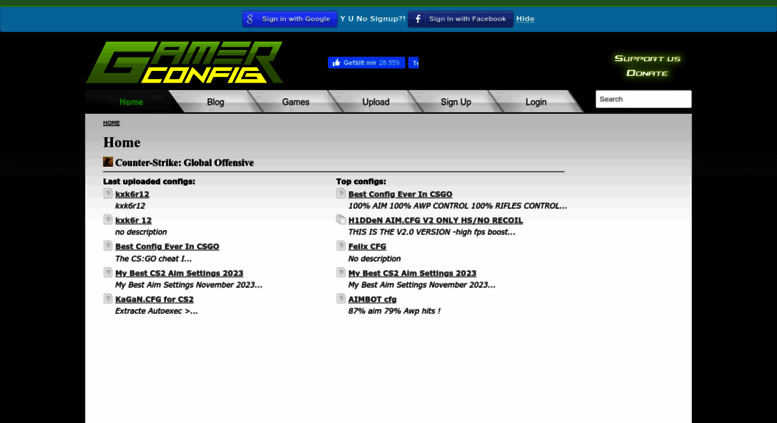Open Counter-Strike: Global Offensive heading
Viewport: 777px width, 423px height.
tap(184, 162)
